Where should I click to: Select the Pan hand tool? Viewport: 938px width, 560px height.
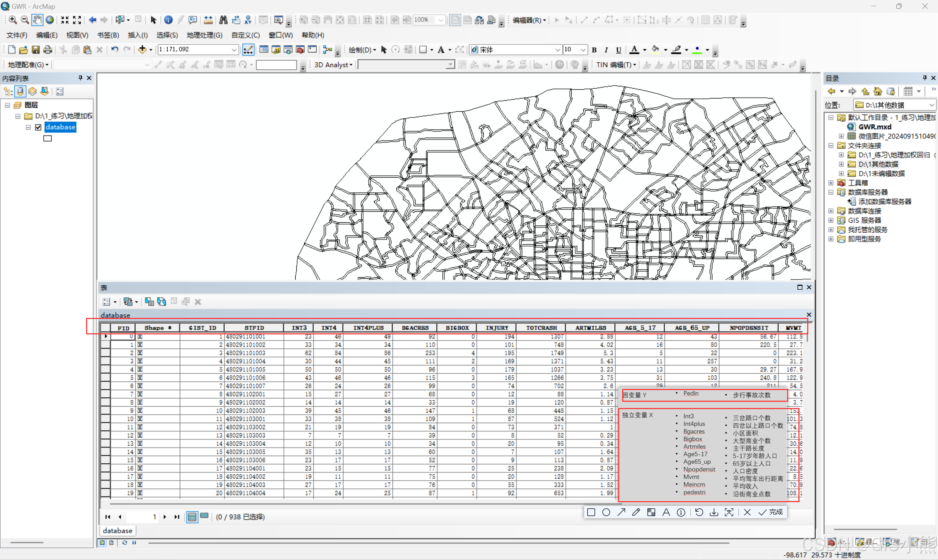point(37,20)
